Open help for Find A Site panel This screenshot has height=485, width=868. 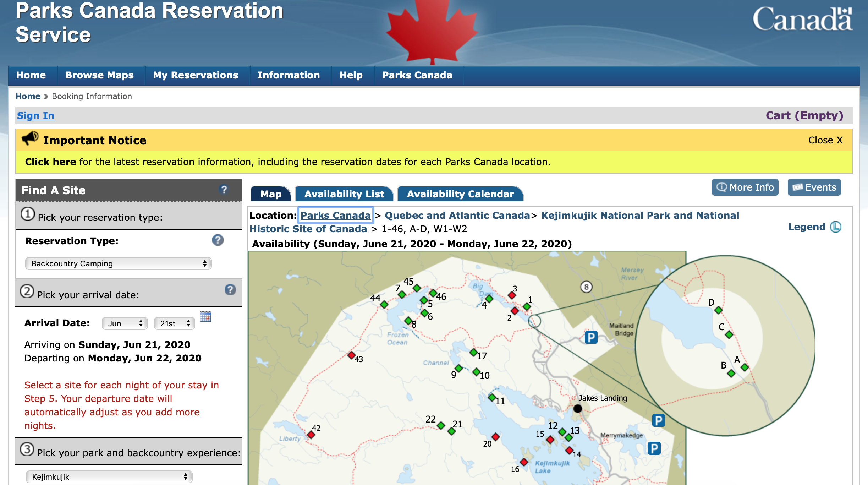224,190
